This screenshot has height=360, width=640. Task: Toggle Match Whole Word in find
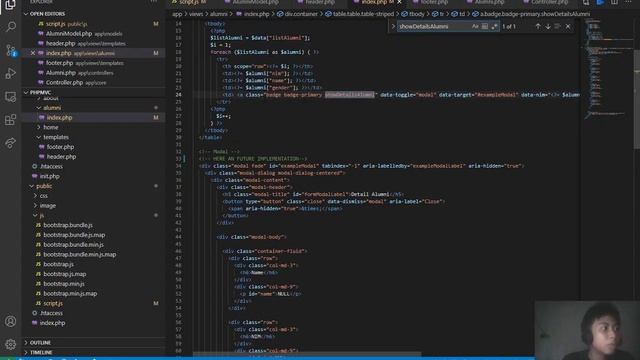(485, 27)
